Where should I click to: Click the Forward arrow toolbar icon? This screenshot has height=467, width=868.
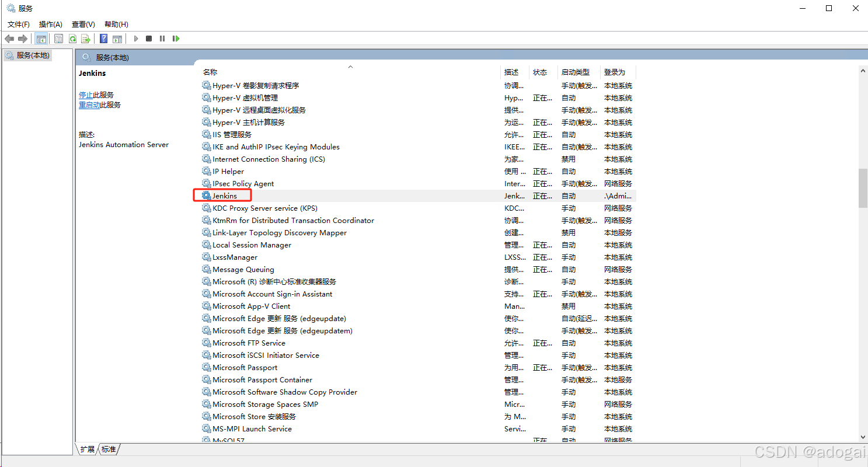click(23, 39)
